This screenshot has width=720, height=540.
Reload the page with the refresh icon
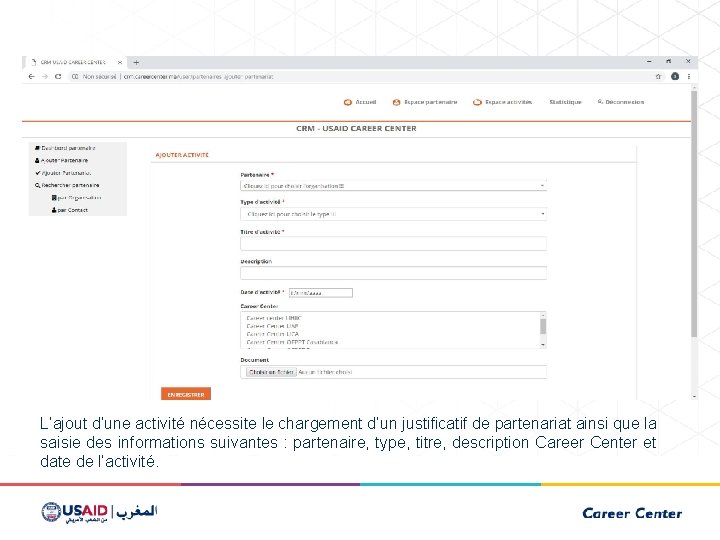tap(58, 77)
